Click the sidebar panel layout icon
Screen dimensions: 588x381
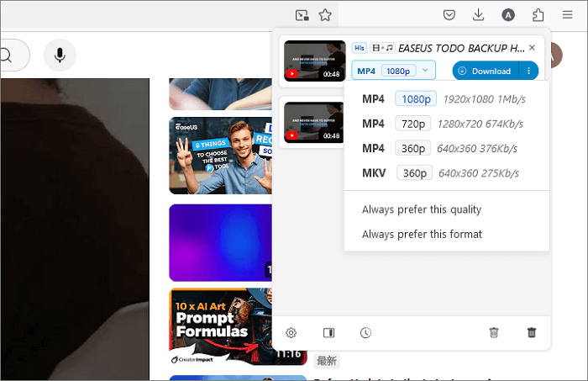click(328, 333)
